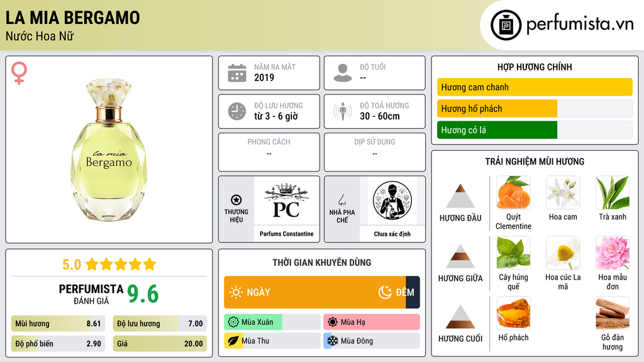Viewport: 644px width, 362px height.
Task: Click the Cây húng quế note image
Action: click(x=513, y=253)
